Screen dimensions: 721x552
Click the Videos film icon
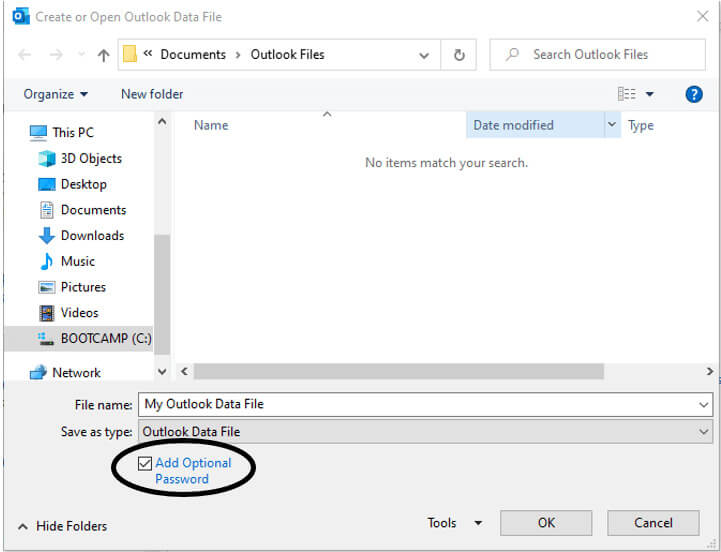[x=46, y=313]
